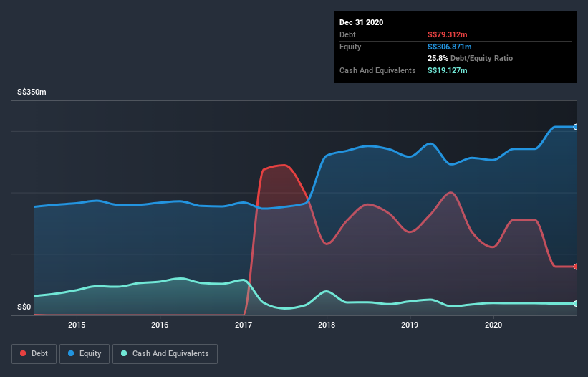Click the Debt row label in tooltip
This screenshot has width=588, height=377.
347,34
